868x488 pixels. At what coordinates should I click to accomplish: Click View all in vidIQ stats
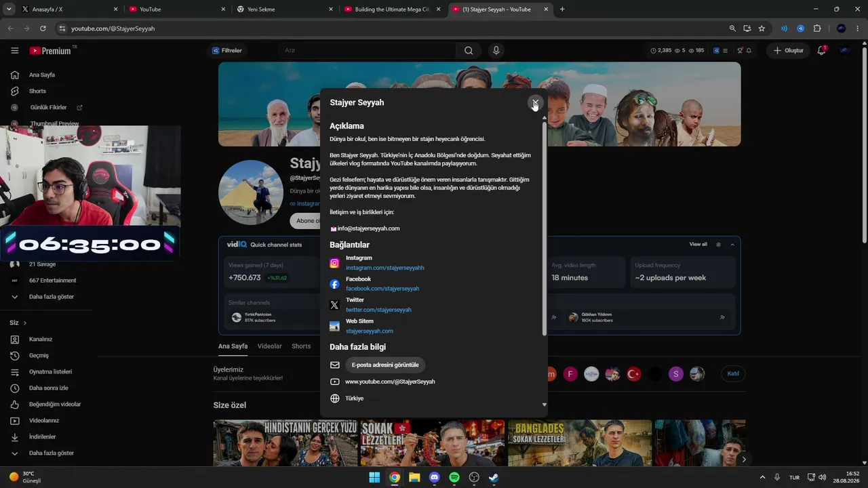698,244
